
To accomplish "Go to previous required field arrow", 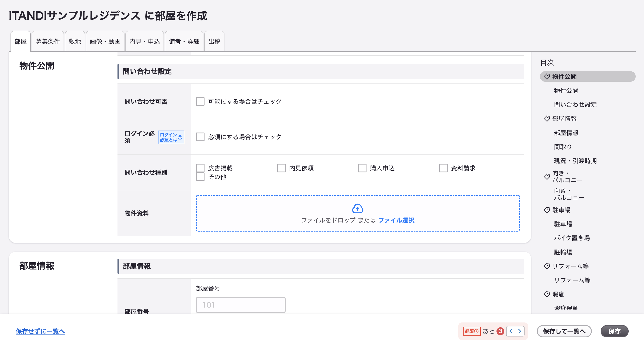I will (x=511, y=331).
